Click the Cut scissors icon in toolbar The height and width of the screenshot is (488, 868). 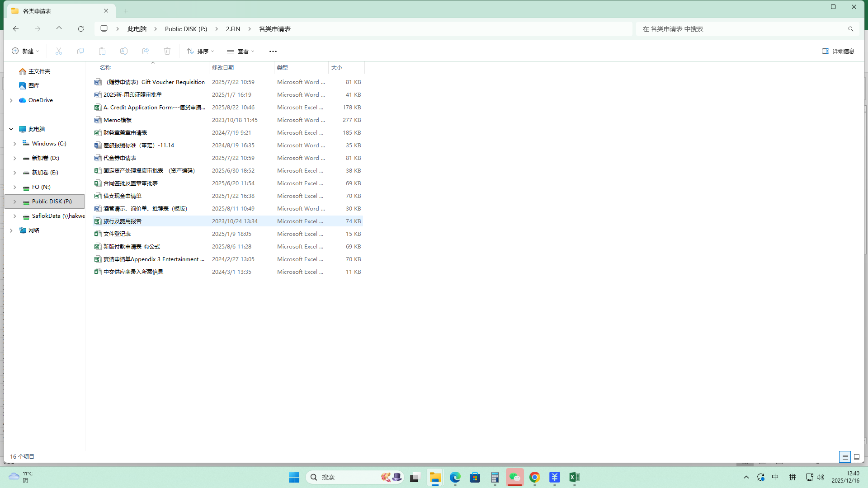point(59,51)
